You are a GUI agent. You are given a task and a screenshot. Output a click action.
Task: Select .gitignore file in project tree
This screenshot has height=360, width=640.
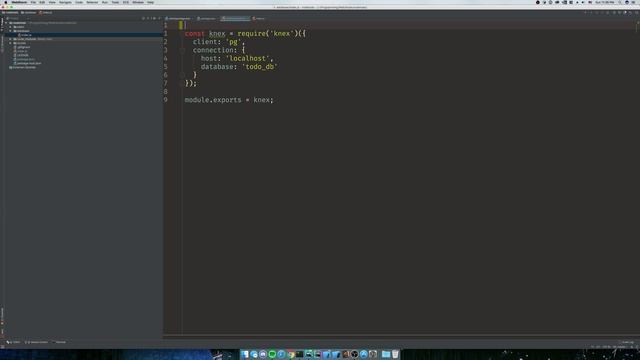click(23, 47)
